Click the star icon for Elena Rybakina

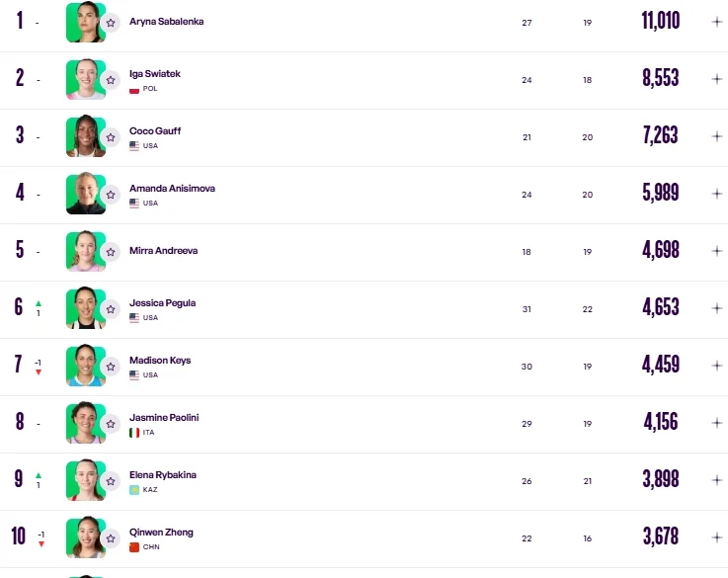pos(111,481)
